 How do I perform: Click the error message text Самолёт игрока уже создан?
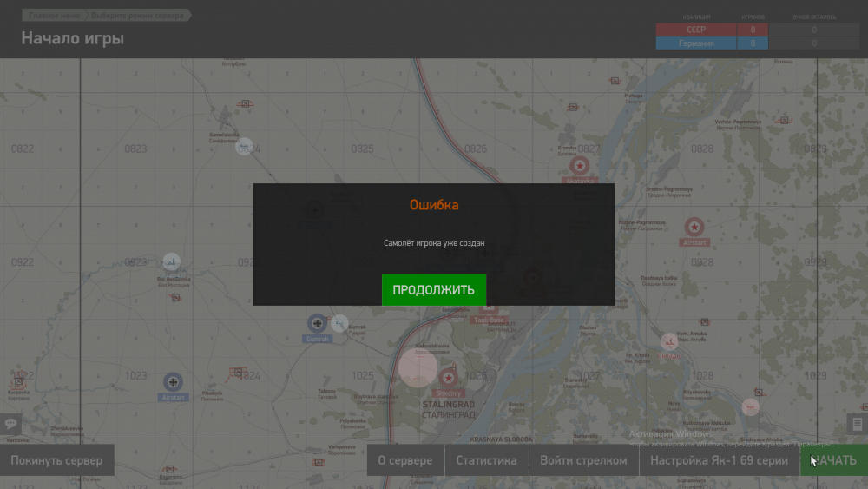434,243
